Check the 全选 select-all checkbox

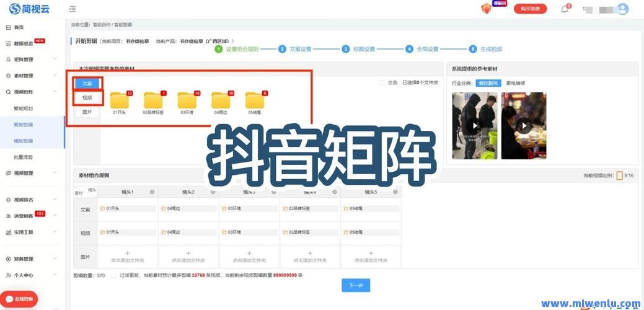pyautogui.click(x=382, y=82)
